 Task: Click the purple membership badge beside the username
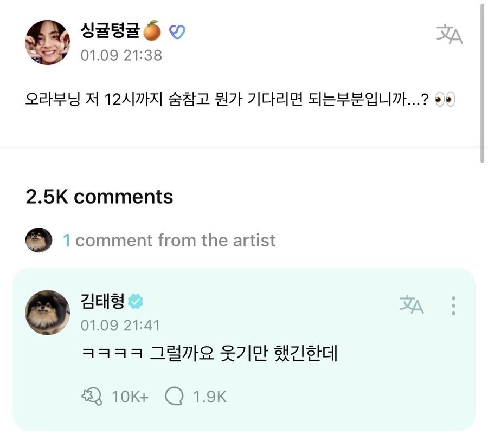177,32
